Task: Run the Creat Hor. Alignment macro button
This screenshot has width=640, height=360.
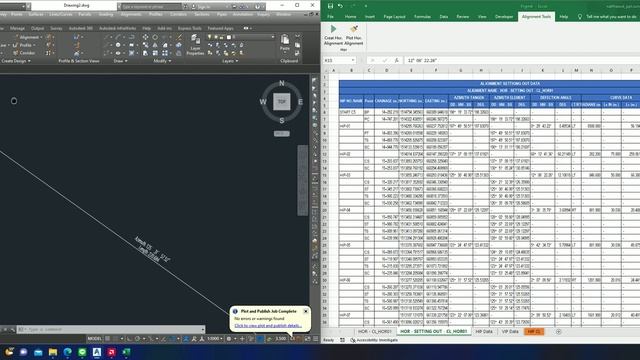Action: [x=333, y=35]
